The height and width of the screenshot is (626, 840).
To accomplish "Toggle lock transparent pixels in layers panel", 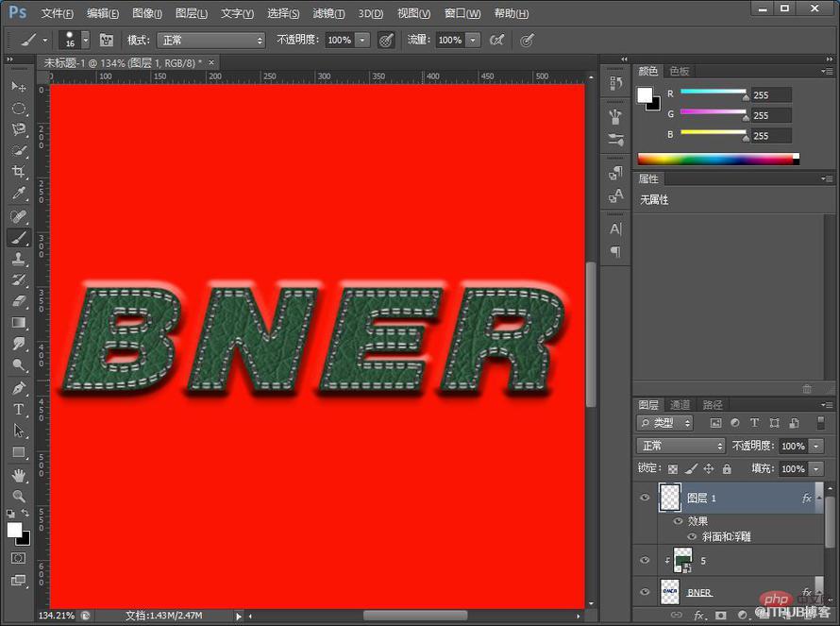I will 673,469.
